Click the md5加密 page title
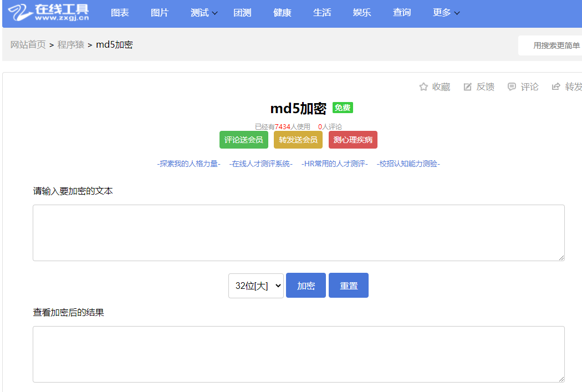Image resolution: width=582 pixels, height=392 pixels. pyautogui.click(x=298, y=108)
